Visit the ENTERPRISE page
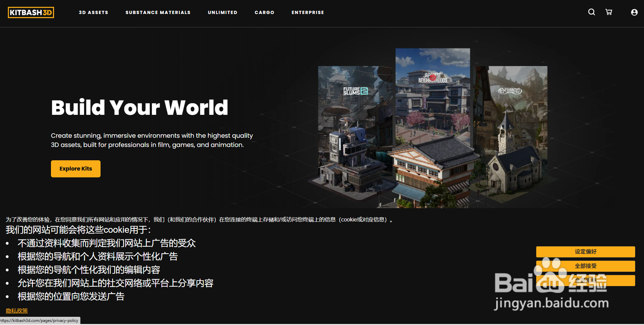Image resolution: width=644 pixels, height=325 pixels. (x=307, y=12)
